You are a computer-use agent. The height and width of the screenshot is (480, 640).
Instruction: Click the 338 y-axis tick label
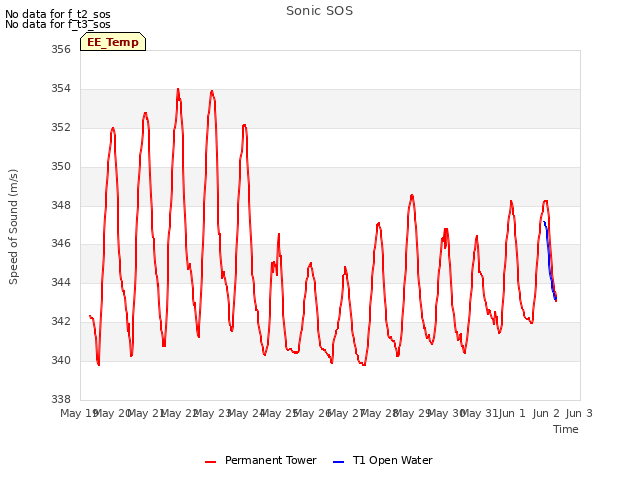(x=60, y=399)
